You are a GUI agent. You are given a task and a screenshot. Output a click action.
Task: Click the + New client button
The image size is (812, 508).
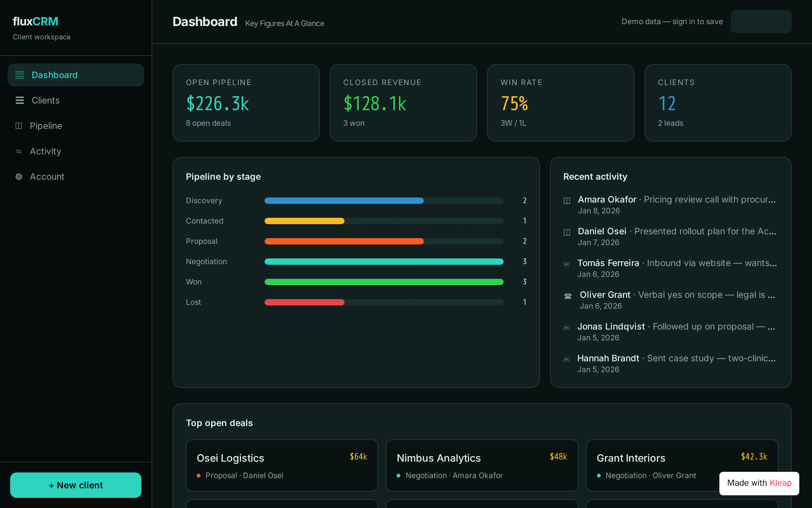point(75,485)
